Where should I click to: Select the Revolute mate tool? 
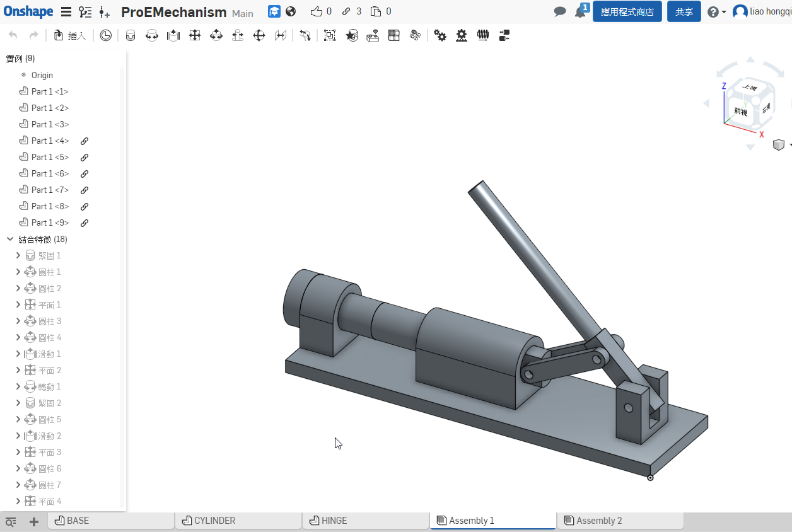coord(152,36)
